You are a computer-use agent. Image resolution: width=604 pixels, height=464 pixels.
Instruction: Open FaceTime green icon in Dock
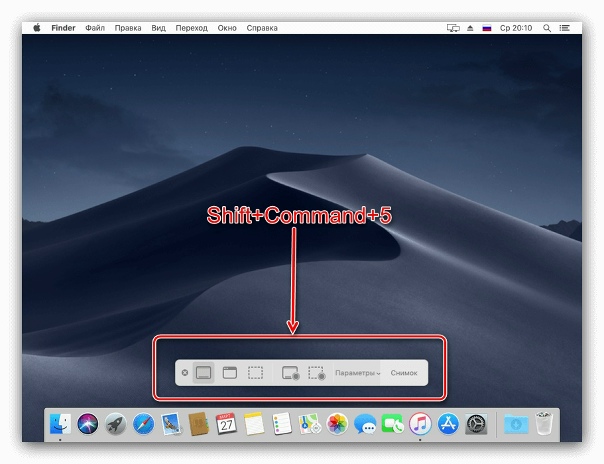point(392,424)
